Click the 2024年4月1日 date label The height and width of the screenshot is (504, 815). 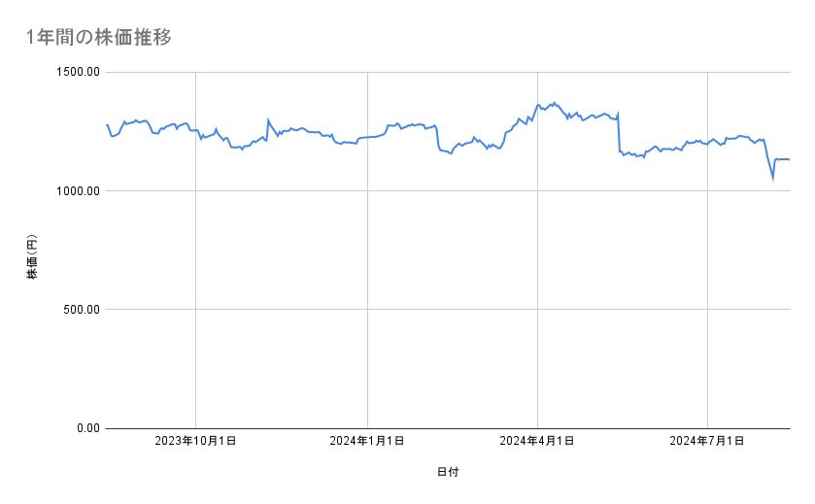pos(537,442)
